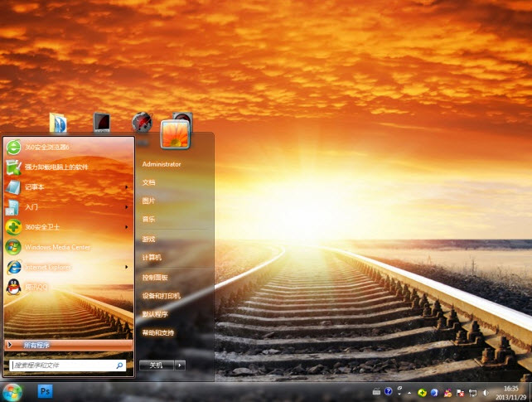Open 默认程序 (Default Programs)

click(155, 314)
